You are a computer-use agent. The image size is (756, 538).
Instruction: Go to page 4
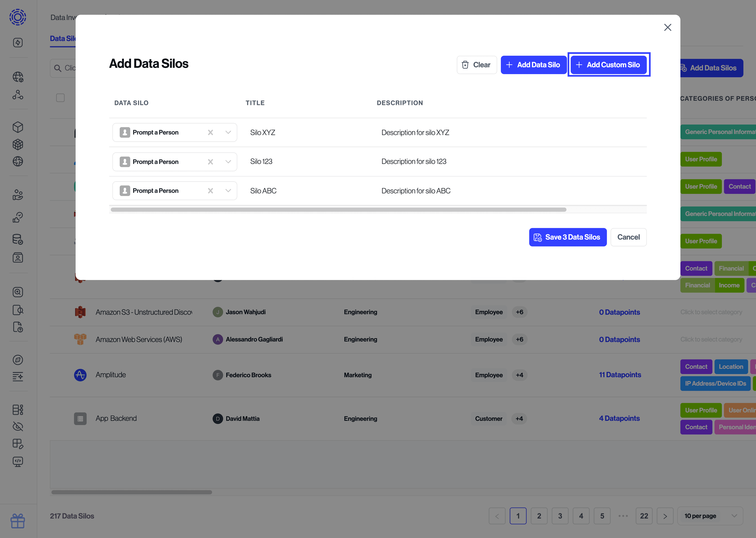(581, 516)
